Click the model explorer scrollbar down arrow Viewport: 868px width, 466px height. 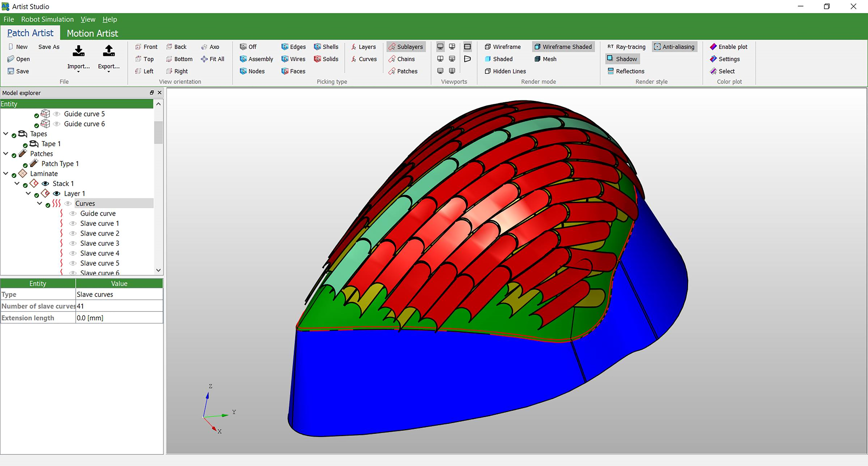(x=158, y=270)
